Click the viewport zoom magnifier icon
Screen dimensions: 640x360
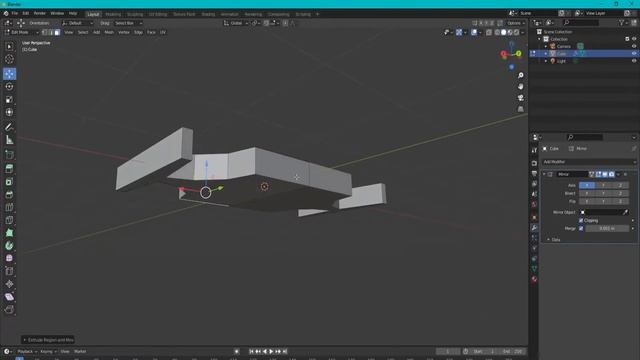520,76
